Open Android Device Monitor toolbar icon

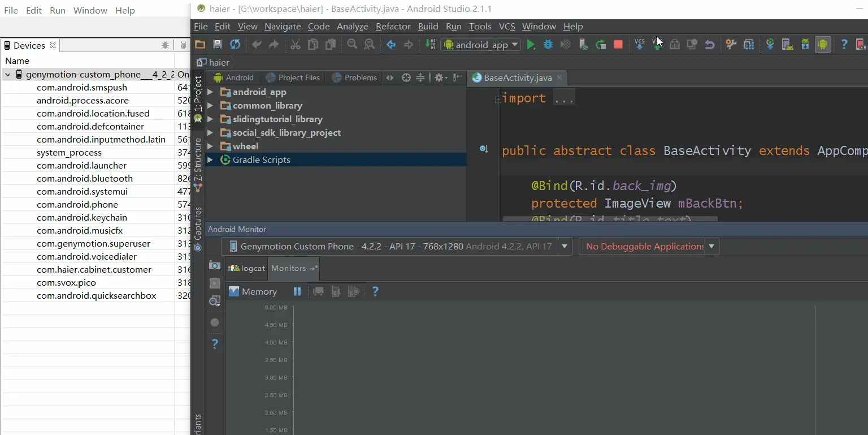coord(823,45)
